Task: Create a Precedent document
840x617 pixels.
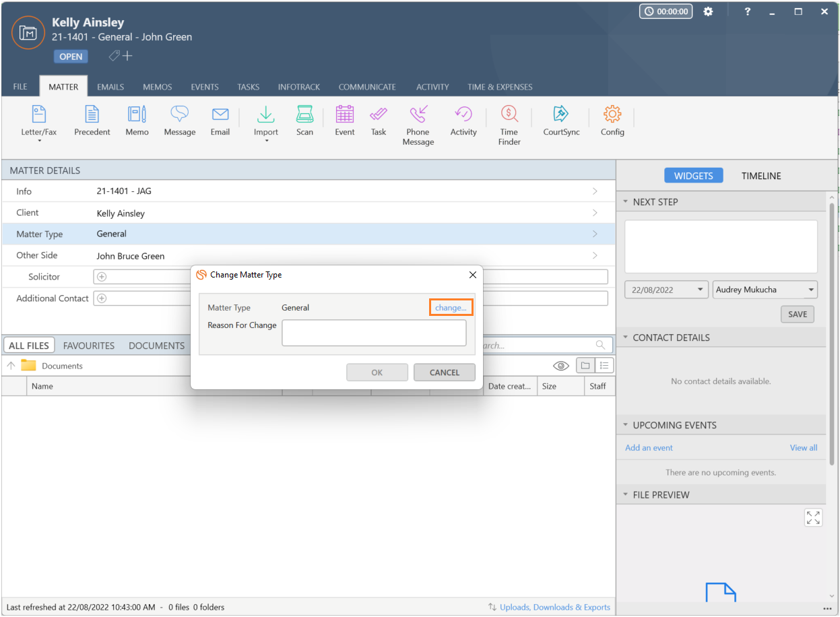Action: [92, 121]
